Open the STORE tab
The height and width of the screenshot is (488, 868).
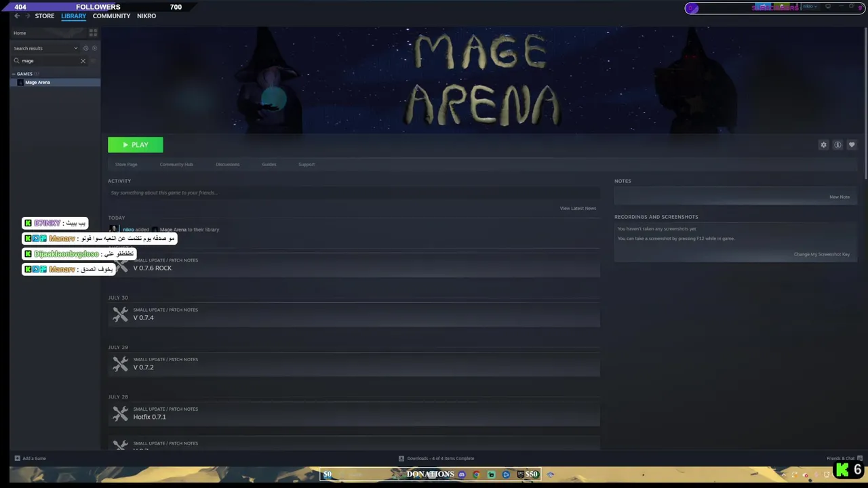point(45,16)
